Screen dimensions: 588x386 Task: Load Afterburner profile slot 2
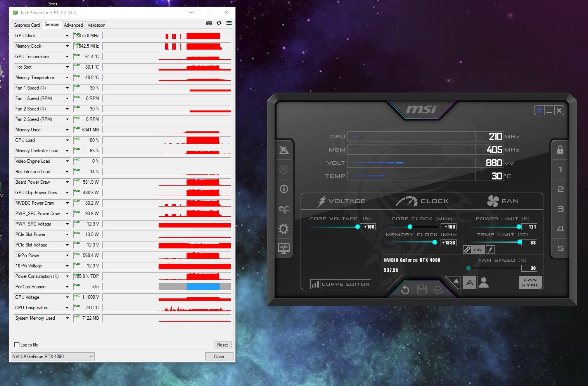click(x=560, y=189)
